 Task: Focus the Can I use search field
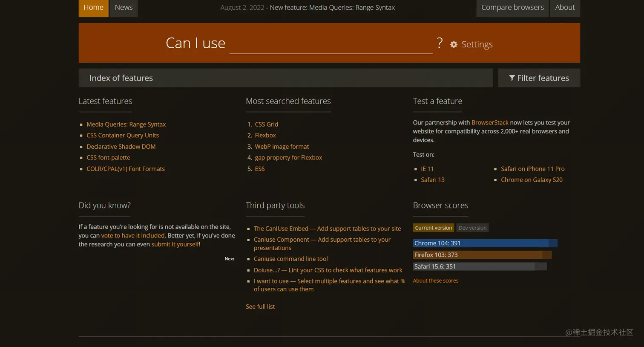point(331,43)
